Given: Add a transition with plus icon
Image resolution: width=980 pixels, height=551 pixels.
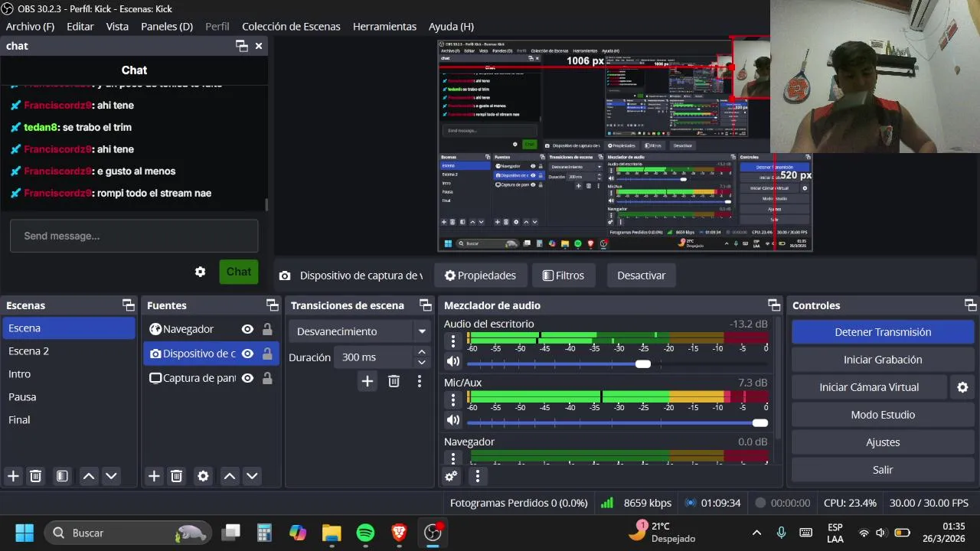Looking at the screenshot, I should [367, 381].
